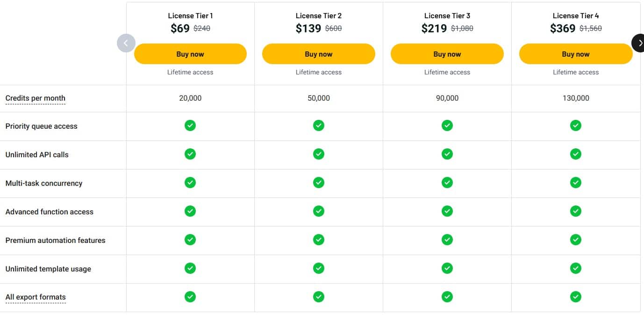Click the left carousel arrow
This screenshot has width=644, height=315.
point(126,43)
